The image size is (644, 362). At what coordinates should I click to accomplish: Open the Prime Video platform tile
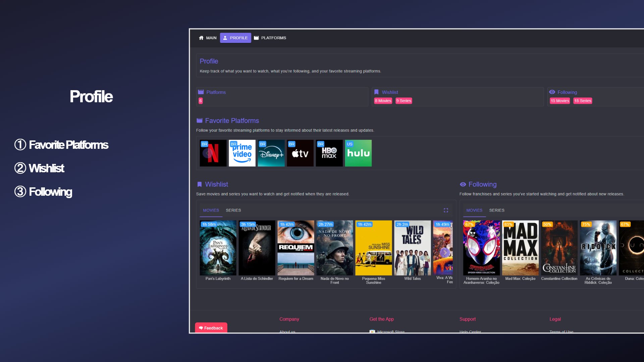pyautogui.click(x=242, y=153)
